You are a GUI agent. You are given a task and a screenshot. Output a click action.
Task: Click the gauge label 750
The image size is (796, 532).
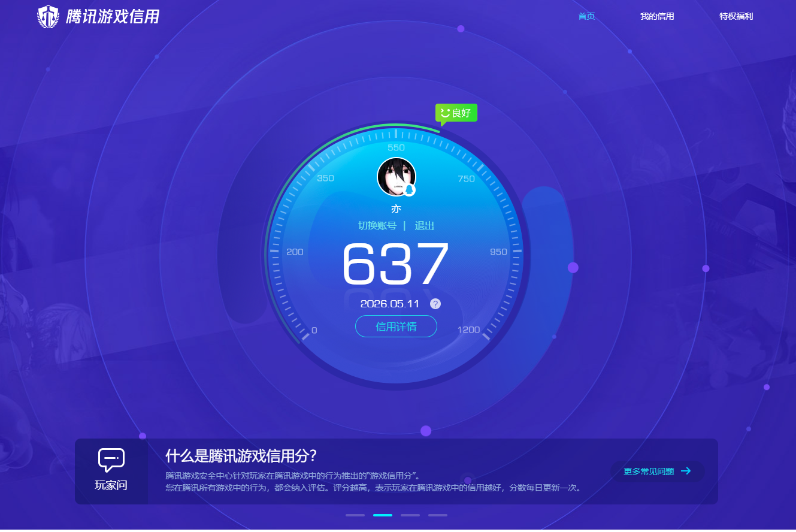coord(466,179)
